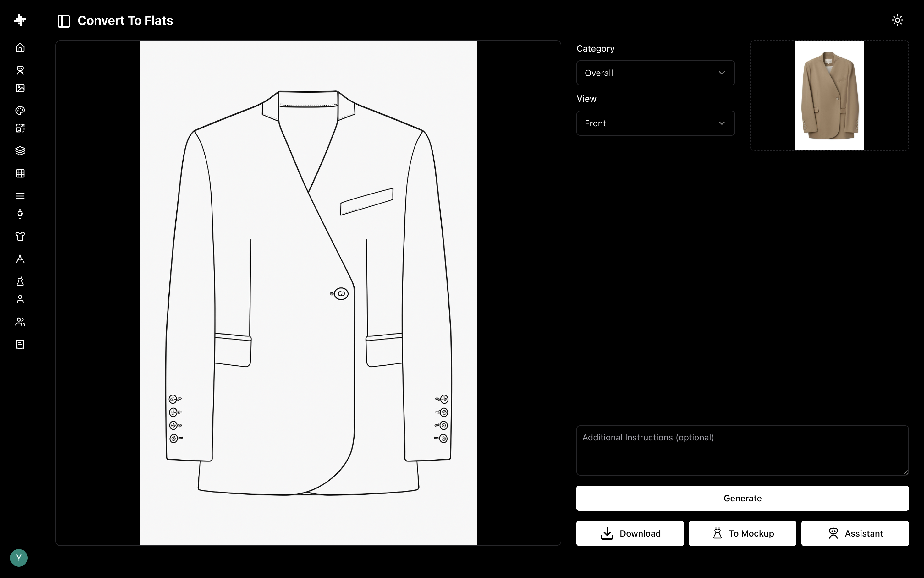Open the Category dropdown showing Overall
Viewport: 924px width, 578px height.
coord(655,73)
